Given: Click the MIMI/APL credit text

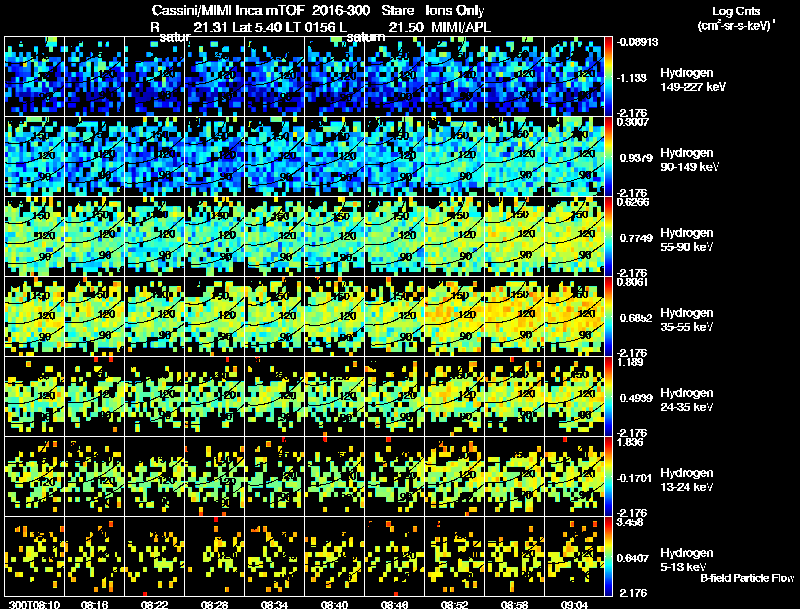Looking at the screenshot, I should click(461, 27).
